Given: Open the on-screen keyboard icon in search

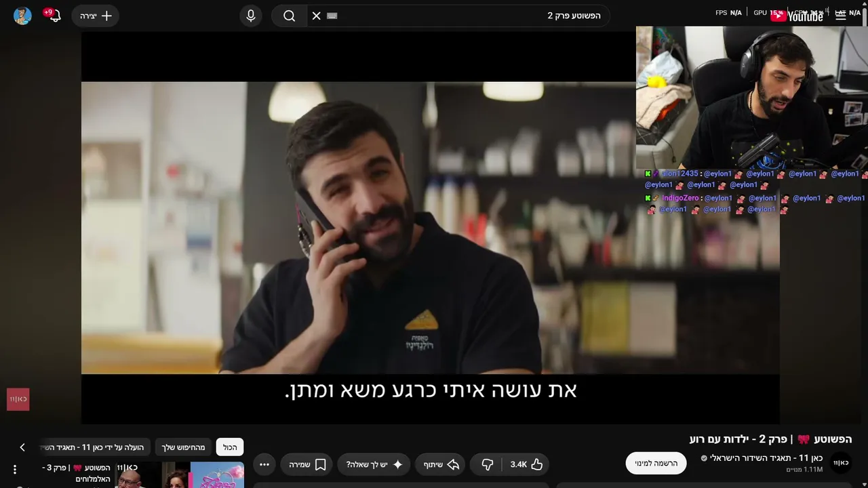Looking at the screenshot, I should (332, 16).
